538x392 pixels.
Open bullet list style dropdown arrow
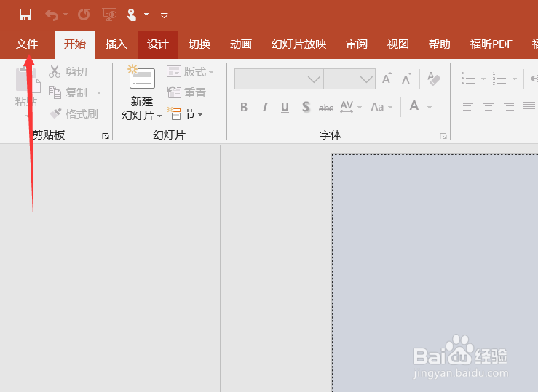(x=483, y=79)
